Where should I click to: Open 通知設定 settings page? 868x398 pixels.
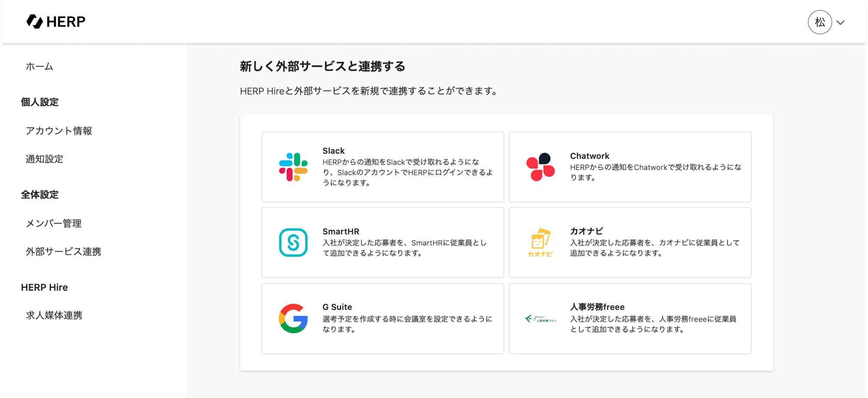44,159
